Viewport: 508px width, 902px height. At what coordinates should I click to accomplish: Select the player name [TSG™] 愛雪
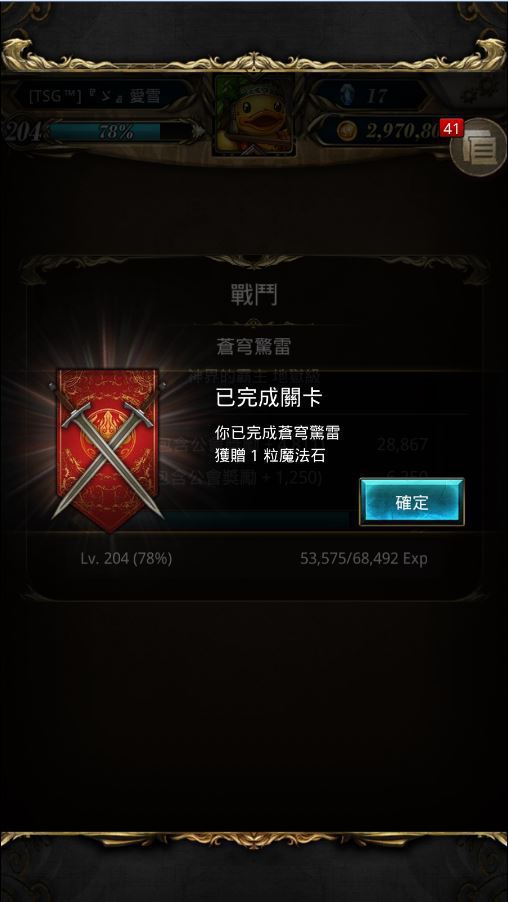(95, 95)
